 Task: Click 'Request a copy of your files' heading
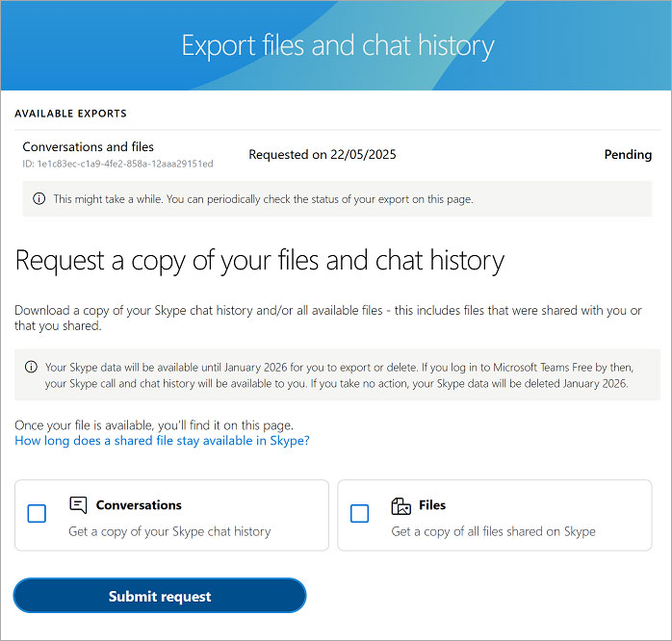[x=259, y=260]
